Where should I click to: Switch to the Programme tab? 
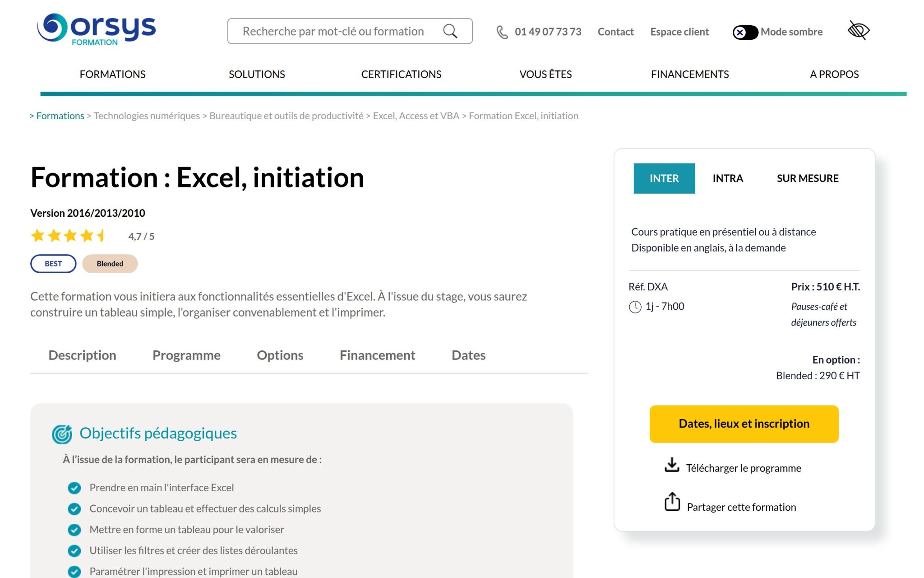(x=186, y=355)
